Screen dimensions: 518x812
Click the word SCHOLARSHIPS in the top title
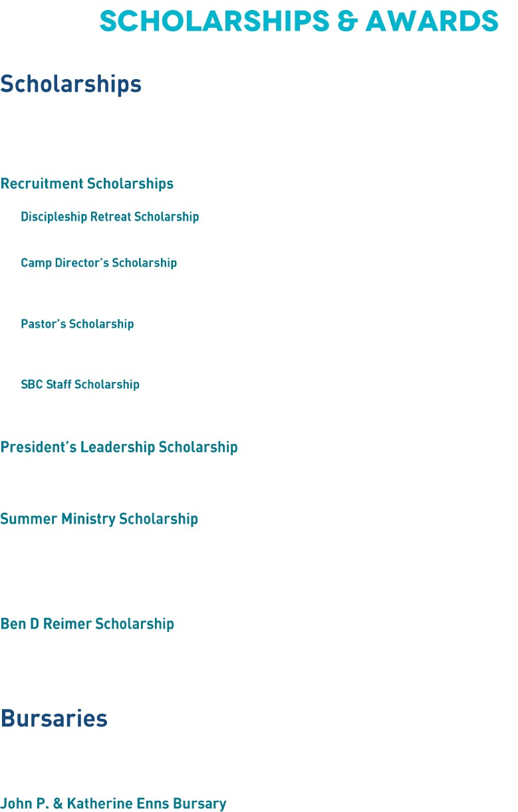[214, 21]
